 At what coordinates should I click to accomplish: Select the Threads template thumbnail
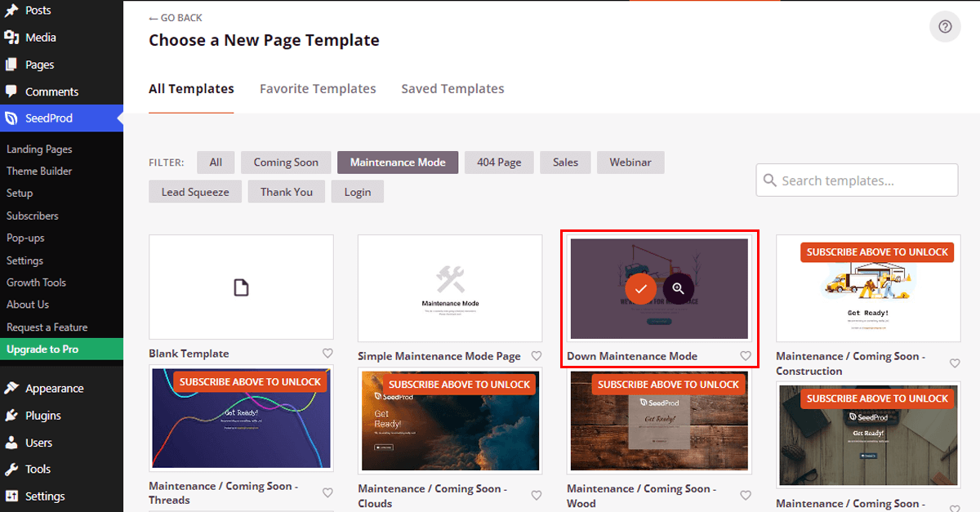(x=241, y=420)
